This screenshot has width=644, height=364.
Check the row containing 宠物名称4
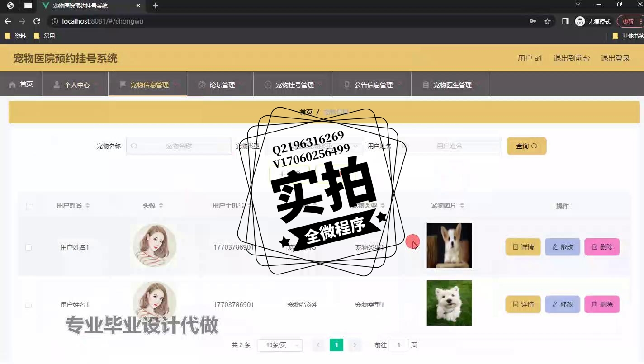point(28,305)
